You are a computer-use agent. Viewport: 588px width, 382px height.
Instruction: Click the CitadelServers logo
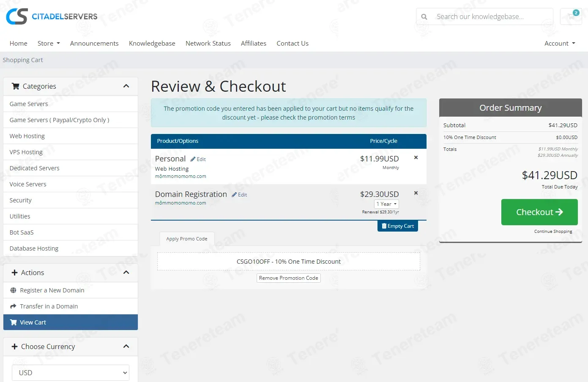[52, 16]
